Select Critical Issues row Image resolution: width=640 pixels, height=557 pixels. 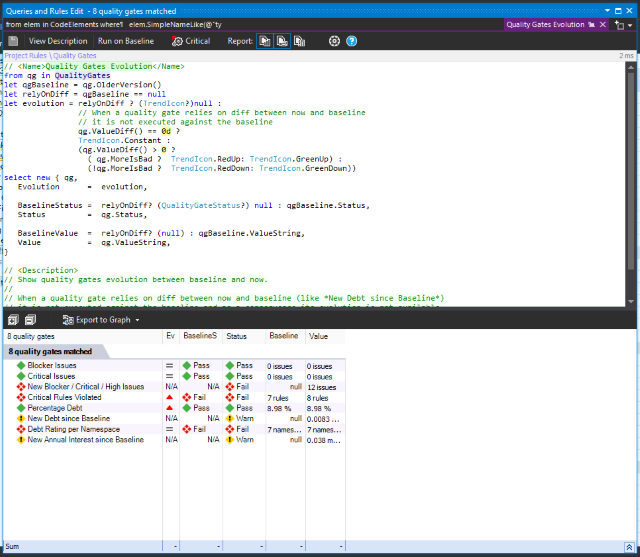tap(174, 376)
